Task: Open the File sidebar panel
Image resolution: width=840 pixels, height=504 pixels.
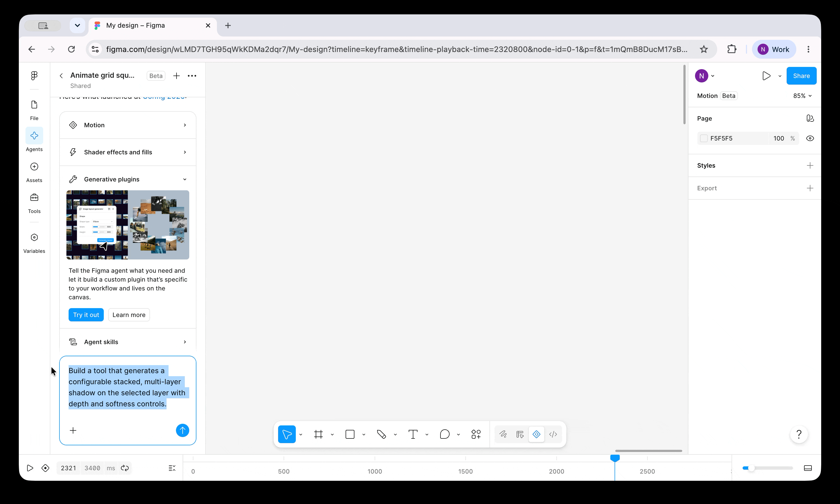Action: 34,110
